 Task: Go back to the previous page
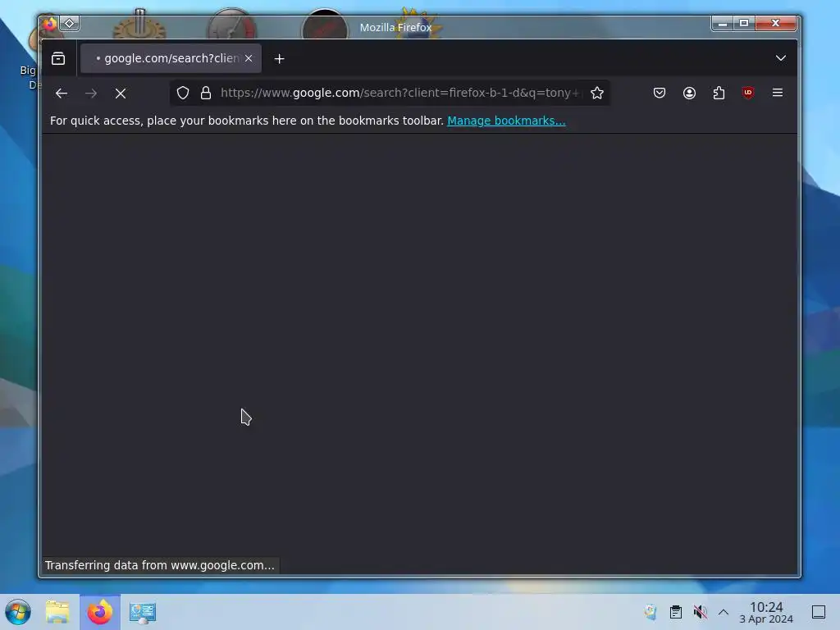click(x=61, y=94)
